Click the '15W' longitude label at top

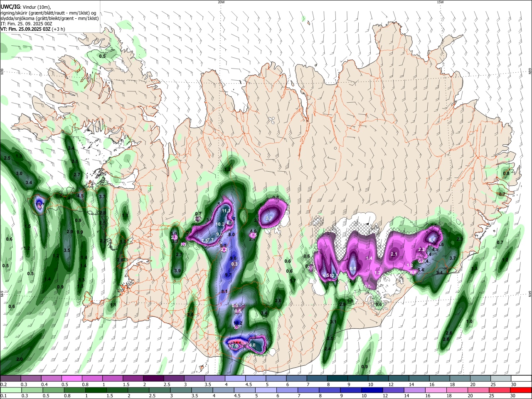pos(440,2)
